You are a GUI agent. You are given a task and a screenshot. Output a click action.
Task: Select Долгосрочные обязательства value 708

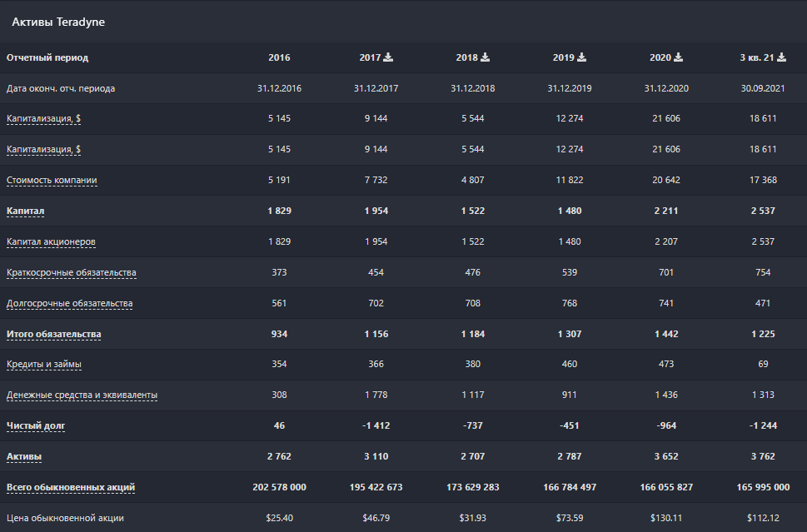472,304
